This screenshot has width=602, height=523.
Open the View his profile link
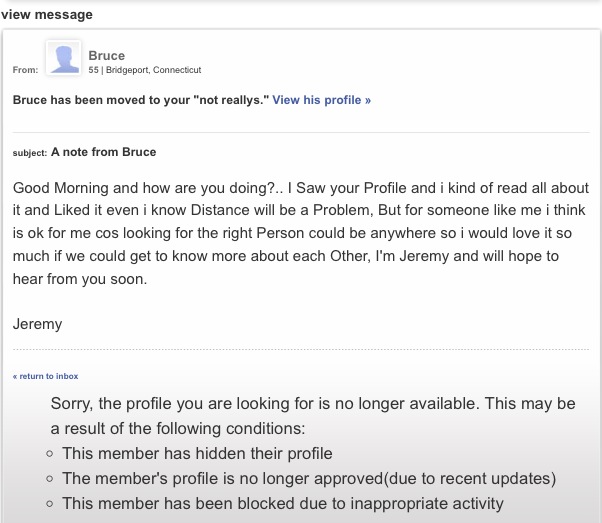point(321,101)
